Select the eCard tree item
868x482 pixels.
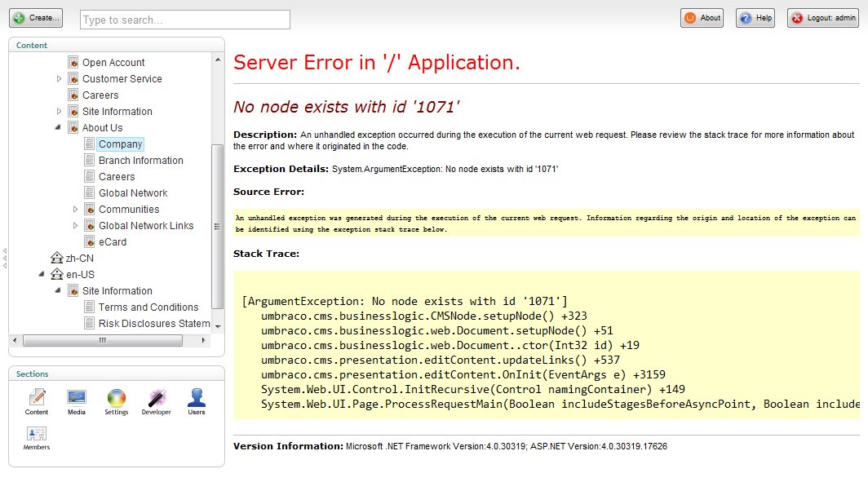(x=113, y=242)
